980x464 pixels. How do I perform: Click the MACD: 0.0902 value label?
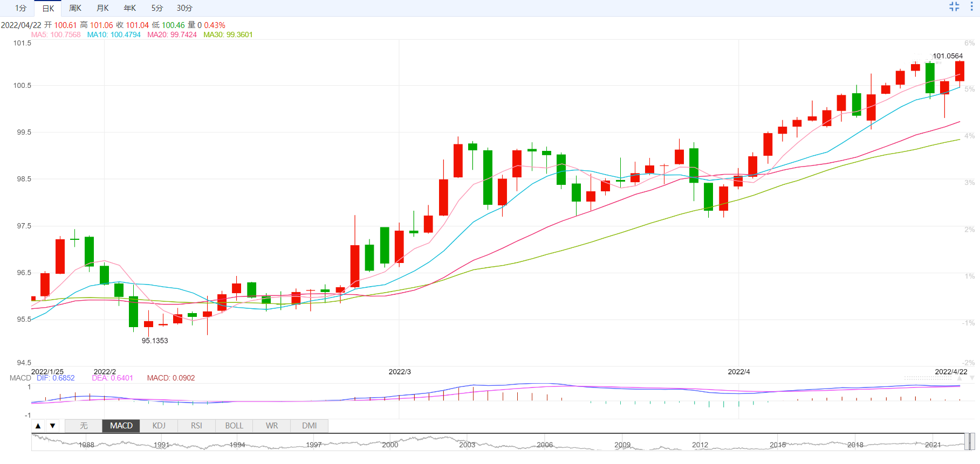[x=171, y=378]
